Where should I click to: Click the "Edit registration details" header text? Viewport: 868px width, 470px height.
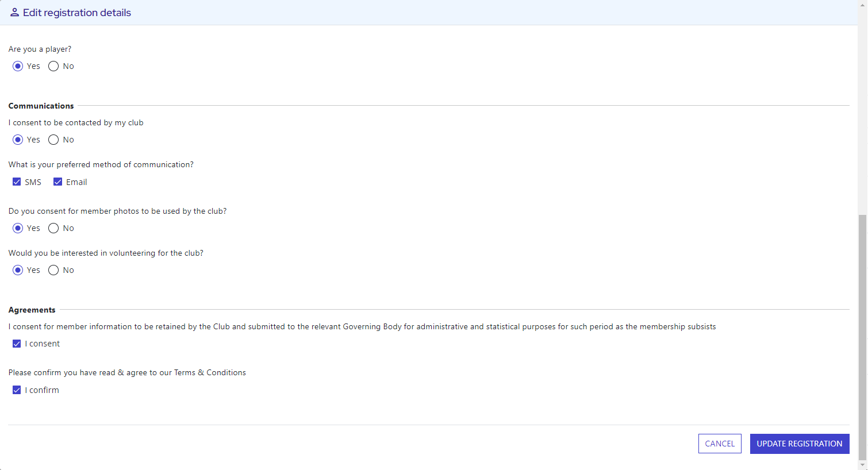(76, 12)
